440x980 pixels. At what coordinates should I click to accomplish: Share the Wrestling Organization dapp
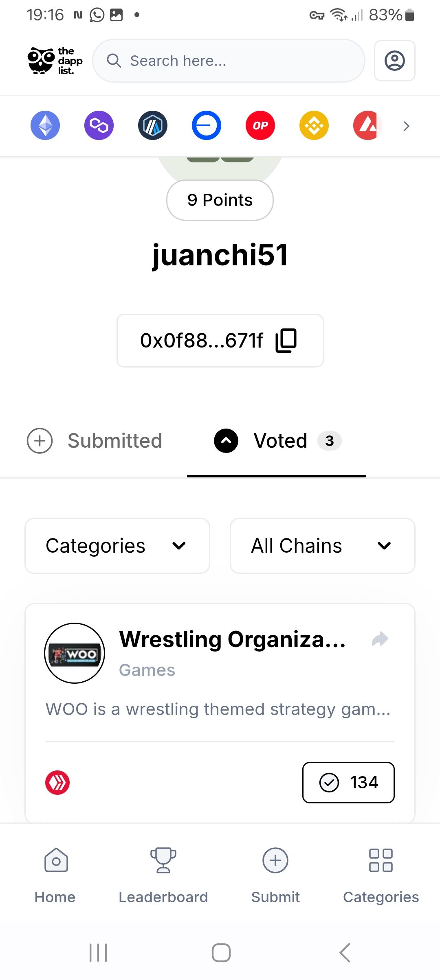[380, 639]
